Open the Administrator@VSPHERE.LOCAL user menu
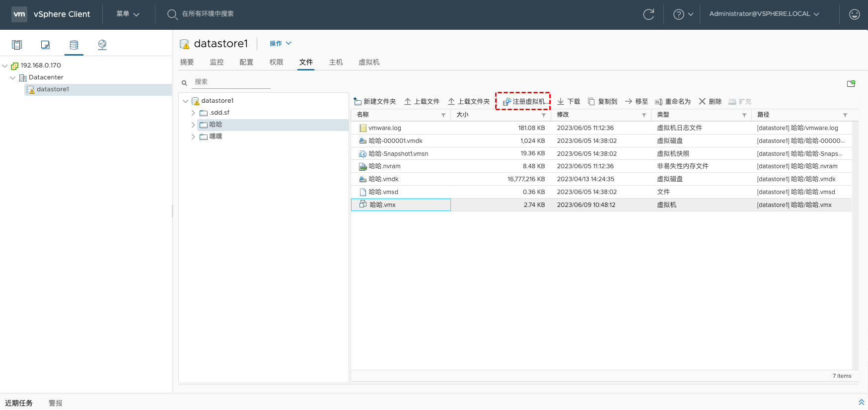 click(764, 14)
